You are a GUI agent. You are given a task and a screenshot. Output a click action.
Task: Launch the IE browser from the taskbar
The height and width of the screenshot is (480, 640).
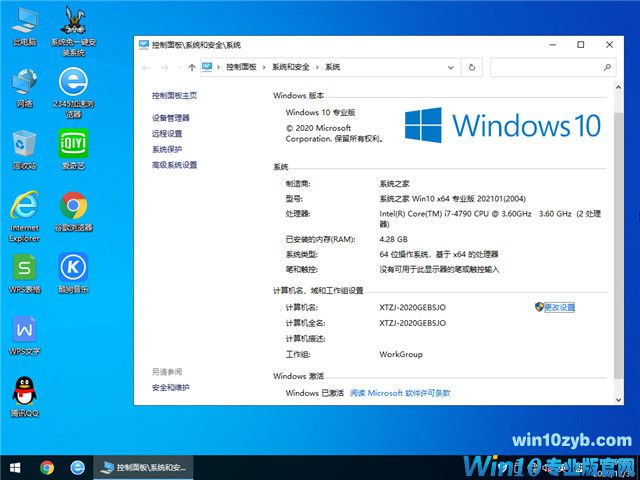pos(78,468)
